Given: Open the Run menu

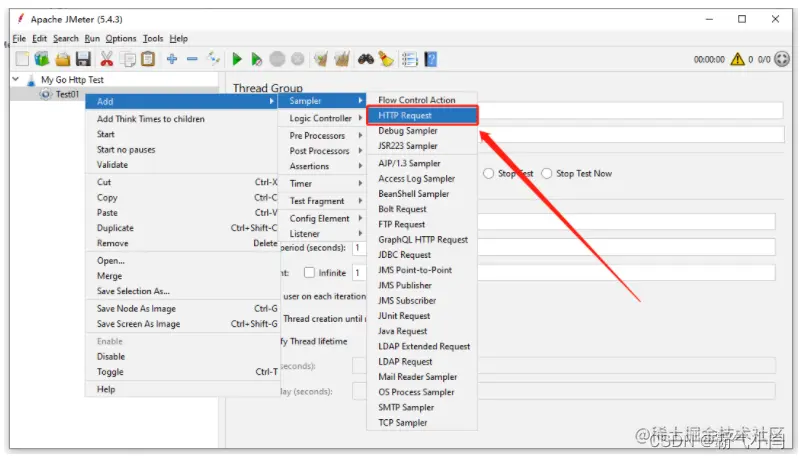Looking at the screenshot, I should tap(92, 38).
